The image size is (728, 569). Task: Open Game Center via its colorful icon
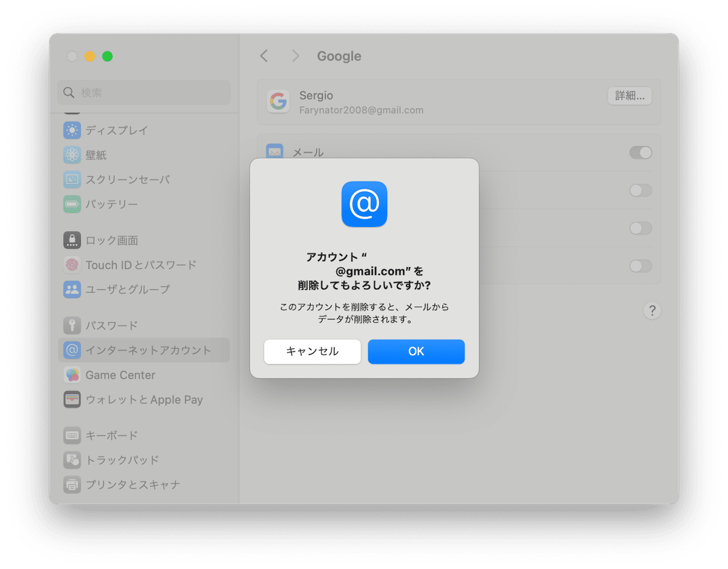point(72,374)
